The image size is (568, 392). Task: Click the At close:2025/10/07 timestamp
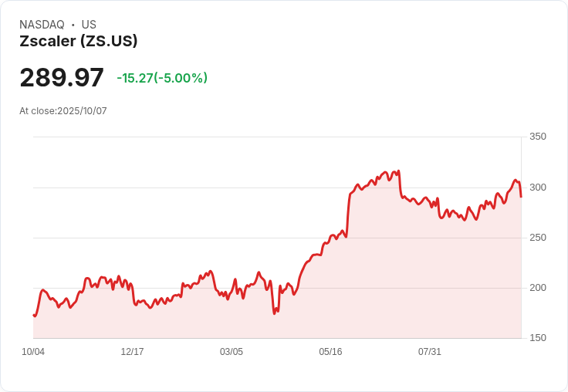pos(63,111)
